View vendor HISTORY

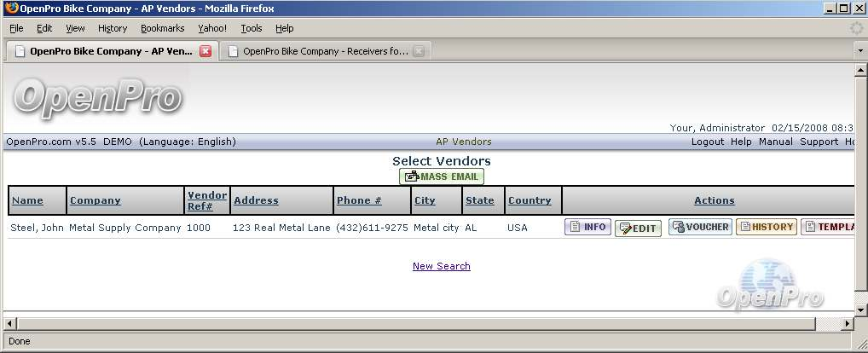[766, 227]
